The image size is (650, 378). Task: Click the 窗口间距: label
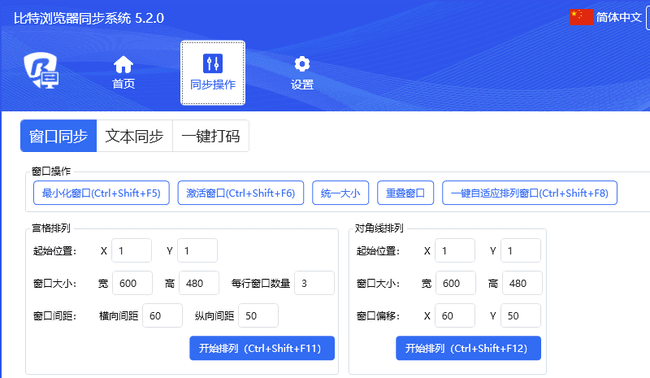55,316
